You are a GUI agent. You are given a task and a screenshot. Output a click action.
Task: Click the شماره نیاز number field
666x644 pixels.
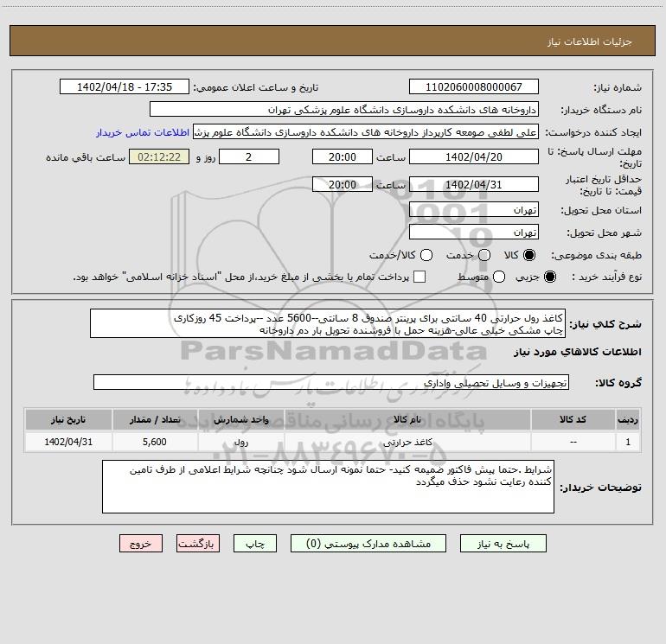pos(474,87)
